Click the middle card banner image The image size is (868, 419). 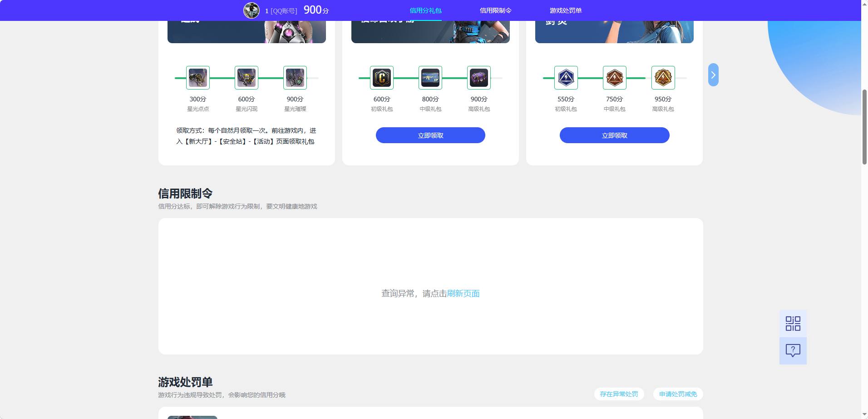pyautogui.click(x=430, y=32)
